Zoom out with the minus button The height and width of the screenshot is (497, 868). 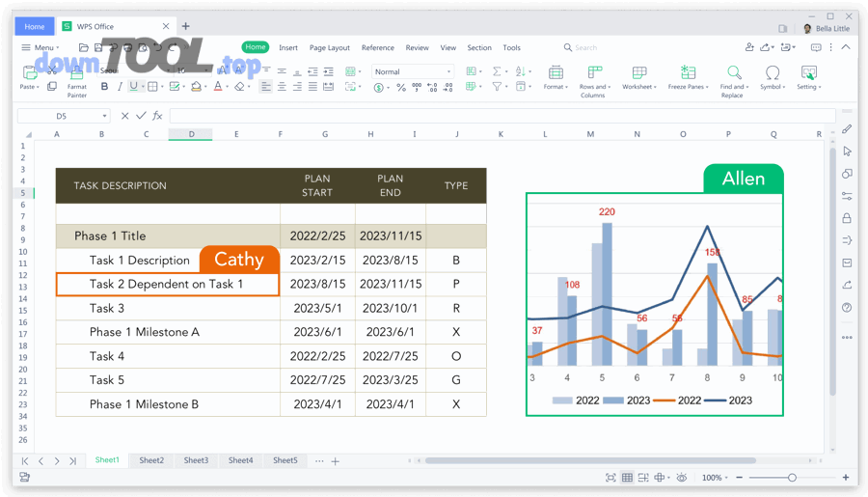point(739,478)
